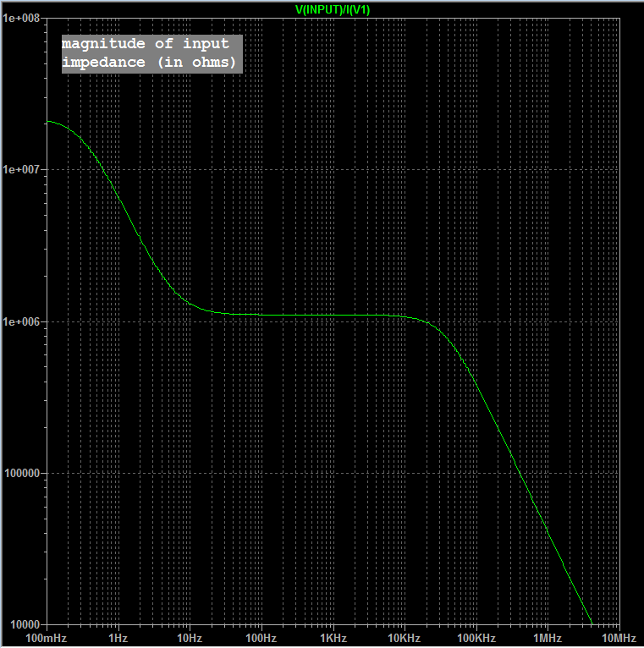This screenshot has width=644, height=648.
Task: Click the 10Hz frequency axis label
Action: [190, 638]
